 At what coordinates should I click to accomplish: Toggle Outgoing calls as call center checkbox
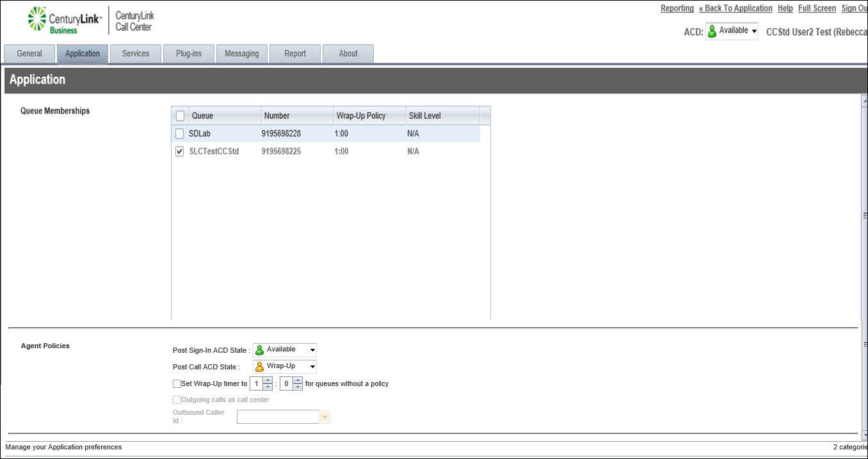coord(177,399)
